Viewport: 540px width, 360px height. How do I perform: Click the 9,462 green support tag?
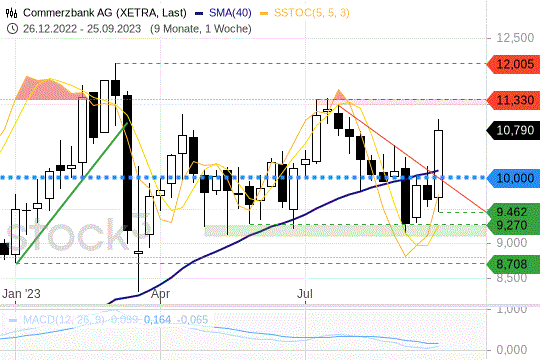513,211
